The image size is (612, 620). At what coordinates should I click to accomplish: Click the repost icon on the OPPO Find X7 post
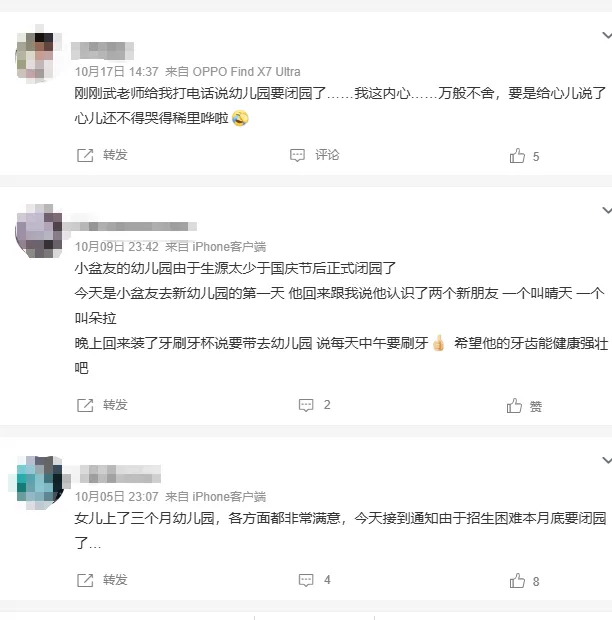click(x=85, y=155)
